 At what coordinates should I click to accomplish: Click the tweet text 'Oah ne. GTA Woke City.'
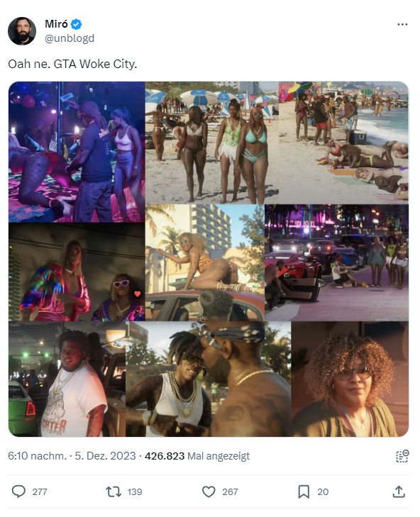pyautogui.click(x=72, y=64)
